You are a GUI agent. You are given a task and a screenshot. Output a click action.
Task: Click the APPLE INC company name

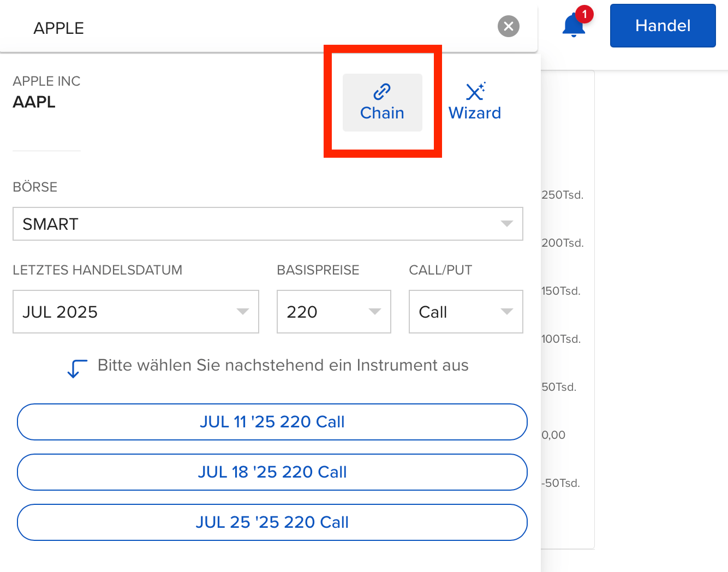46,81
